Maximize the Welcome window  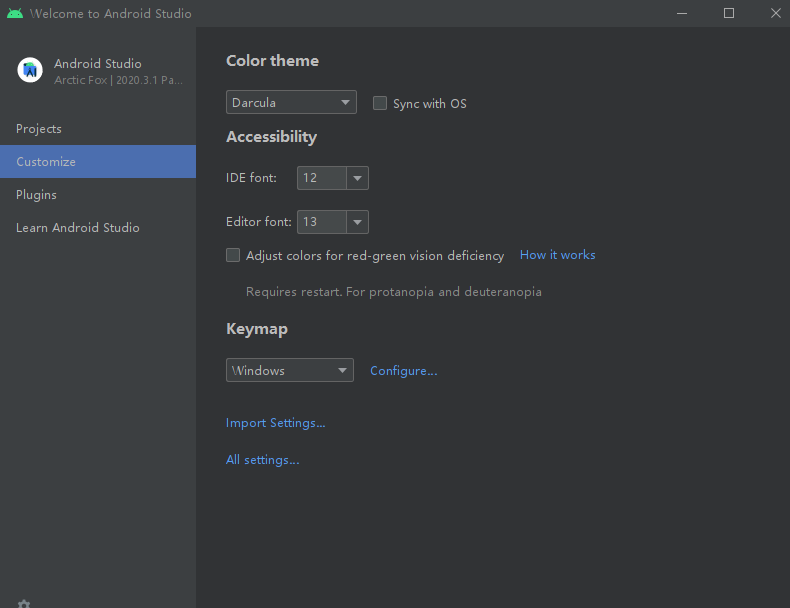(x=729, y=13)
